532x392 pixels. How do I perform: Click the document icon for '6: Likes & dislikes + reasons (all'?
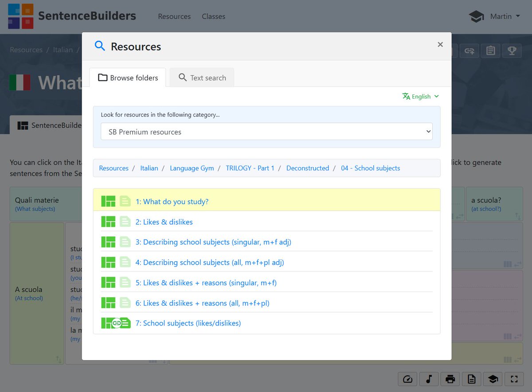pos(125,303)
